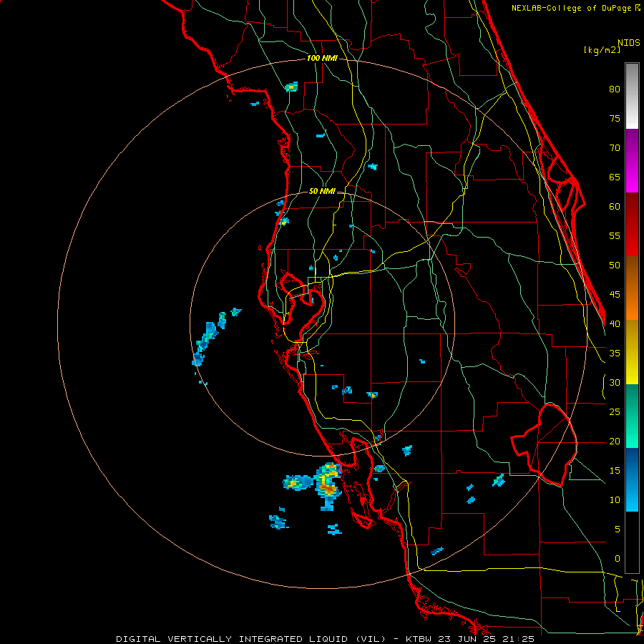Select the 15 value on the VIL scale

point(615,471)
